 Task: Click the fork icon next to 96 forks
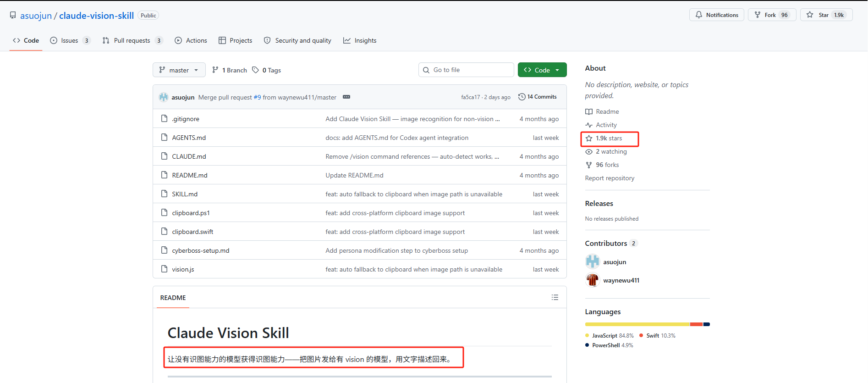click(589, 165)
